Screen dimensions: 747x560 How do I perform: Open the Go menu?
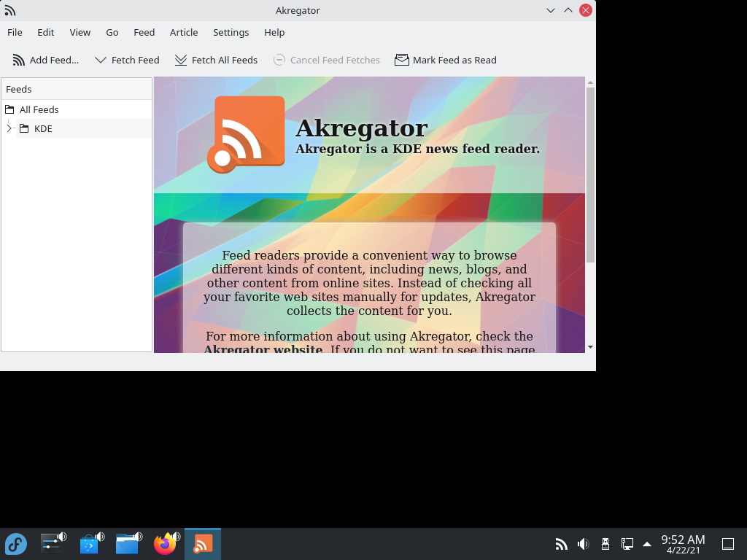pos(112,32)
